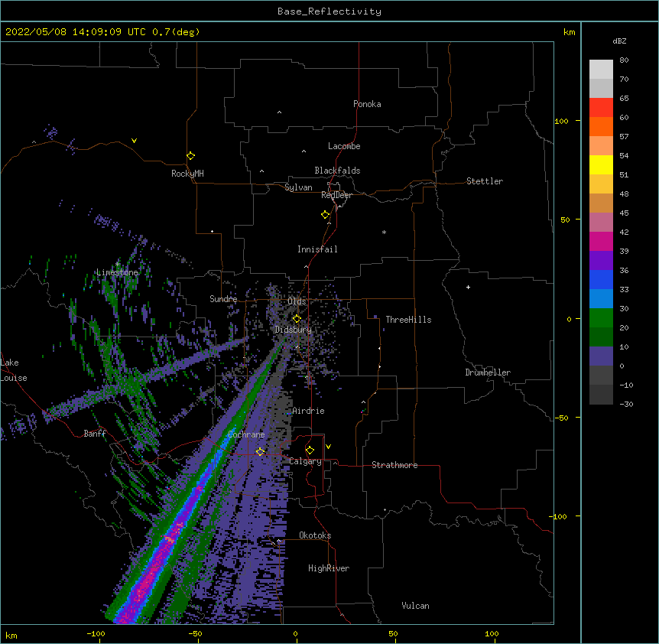The width and height of the screenshot is (659, 644).
Task: Click the Sundre town label
Action: [x=223, y=299]
